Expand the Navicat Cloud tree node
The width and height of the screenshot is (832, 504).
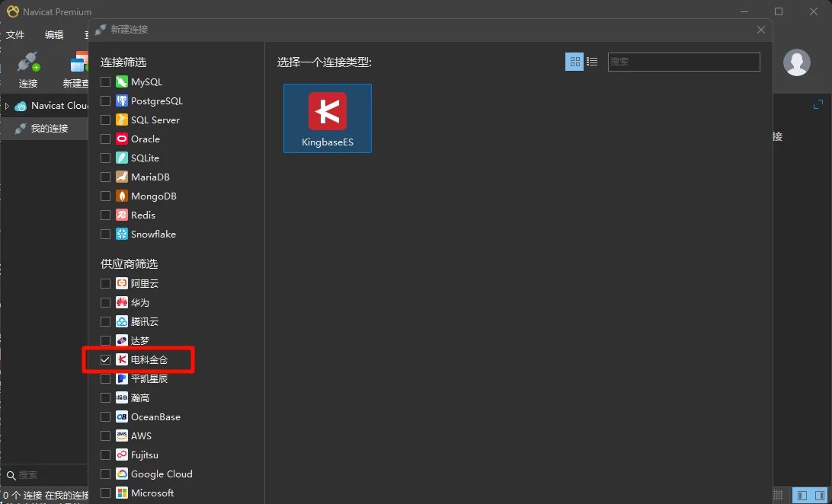click(x=7, y=106)
